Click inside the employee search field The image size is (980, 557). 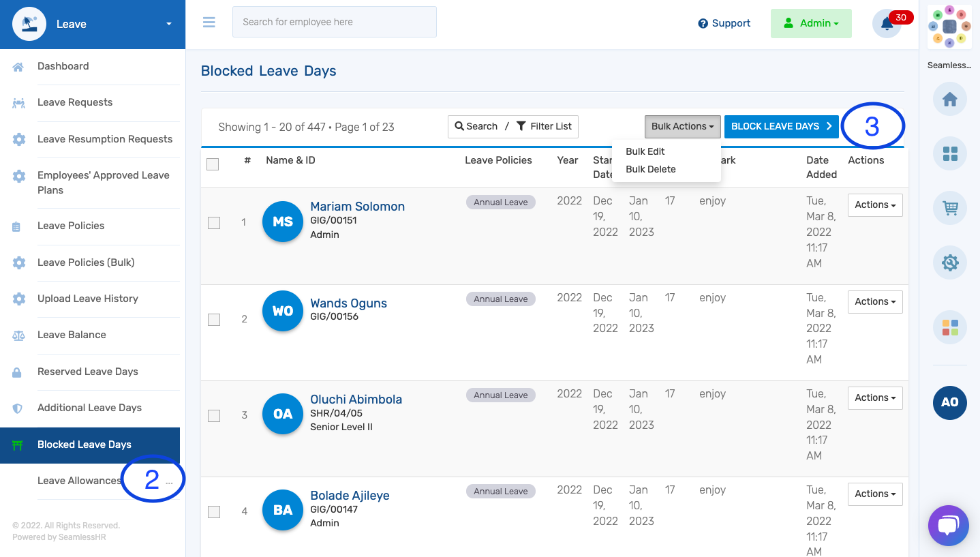334,22
